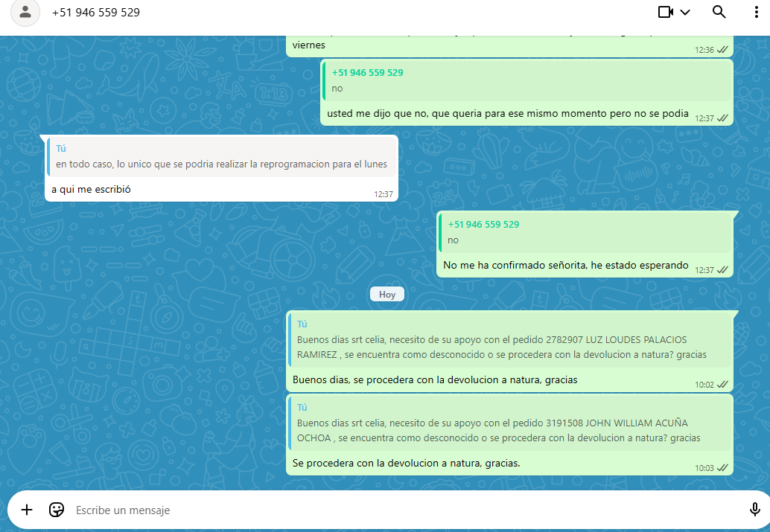Record a voice message with microphone

pos(754,510)
